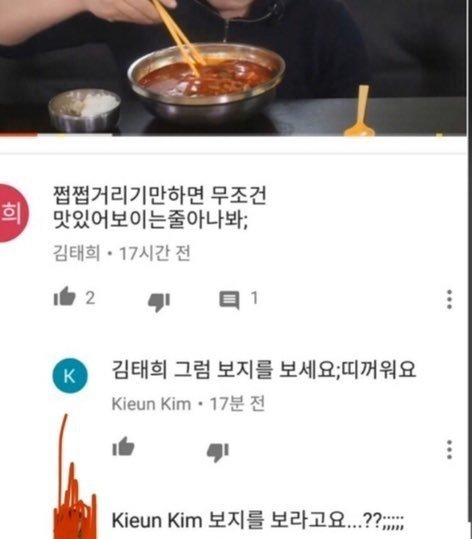Viewport: 472px width, 539px height.
Task: Open Kieun Kim's blue K avatar
Action: (x=70, y=376)
